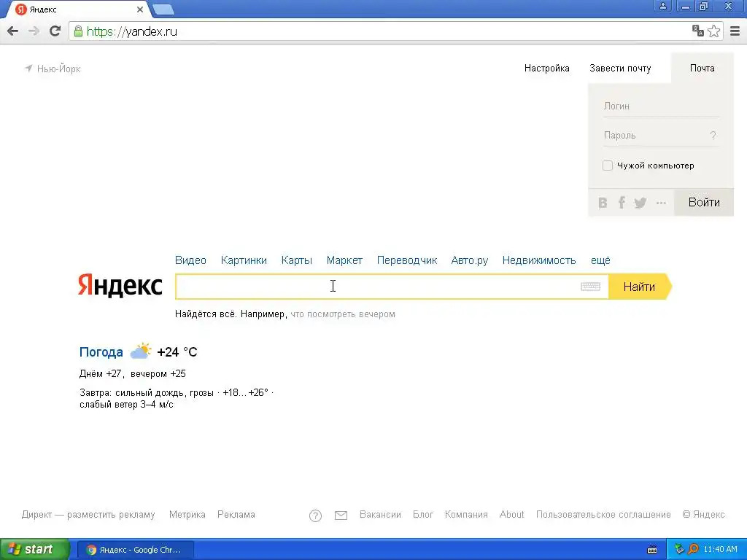Open a new tab button

coord(163,9)
